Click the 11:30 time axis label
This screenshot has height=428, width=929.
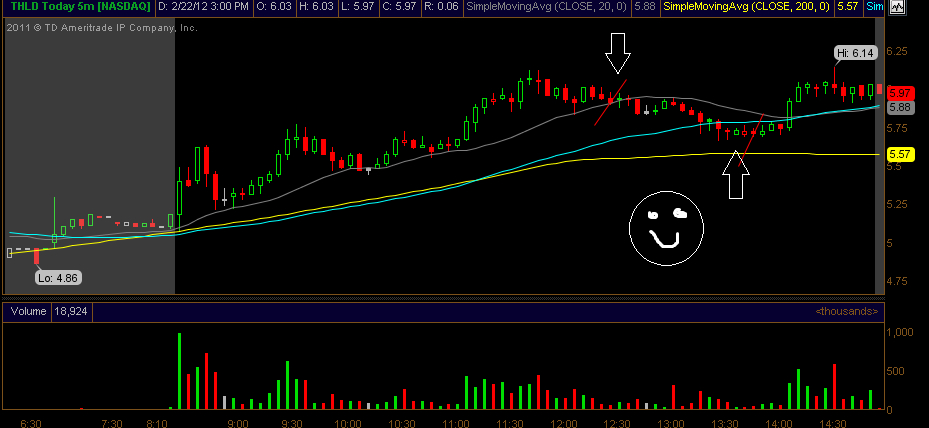(x=510, y=423)
